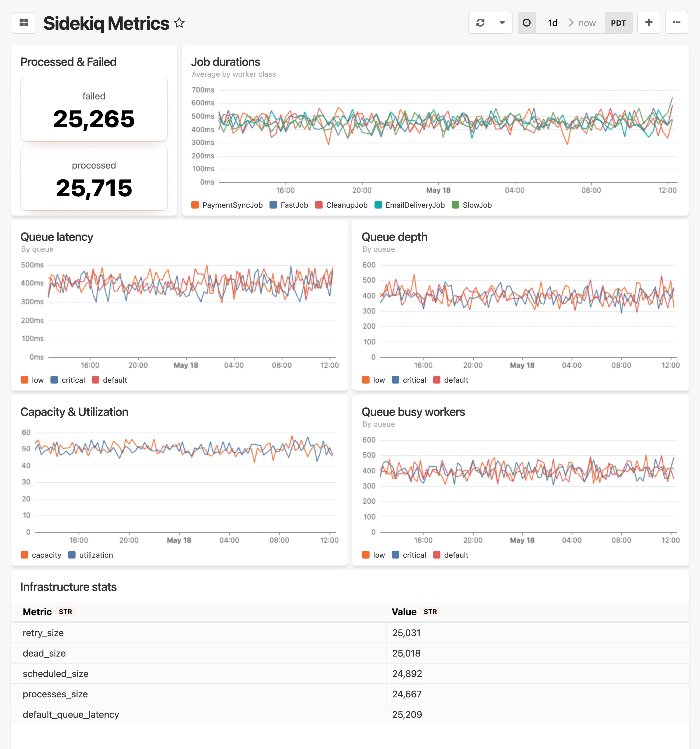Viewport: 700px width, 749px height.
Task: Click the Queue depth line chart area
Action: [x=528, y=311]
